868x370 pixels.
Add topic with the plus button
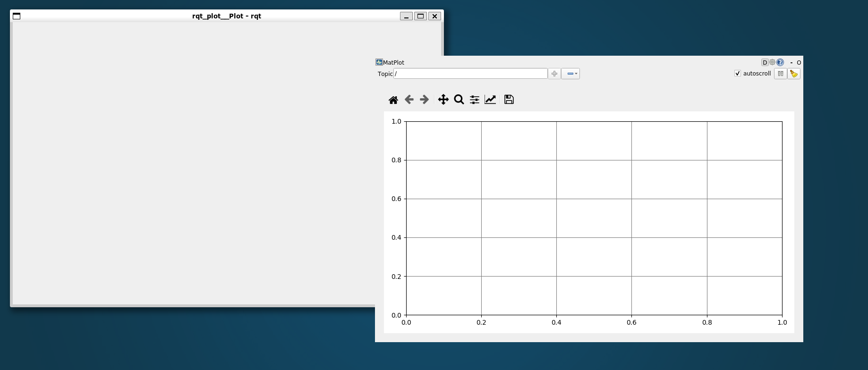coord(554,74)
